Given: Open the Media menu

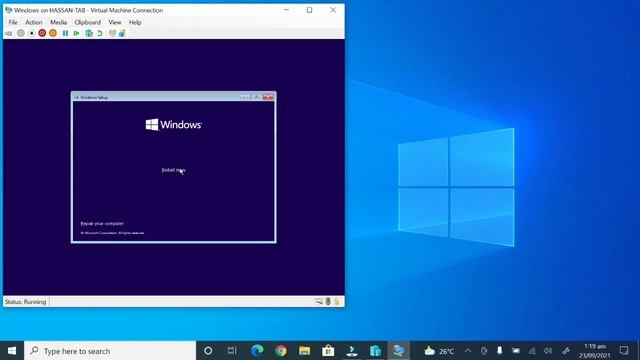Looking at the screenshot, I should pyautogui.click(x=58, y=22).
